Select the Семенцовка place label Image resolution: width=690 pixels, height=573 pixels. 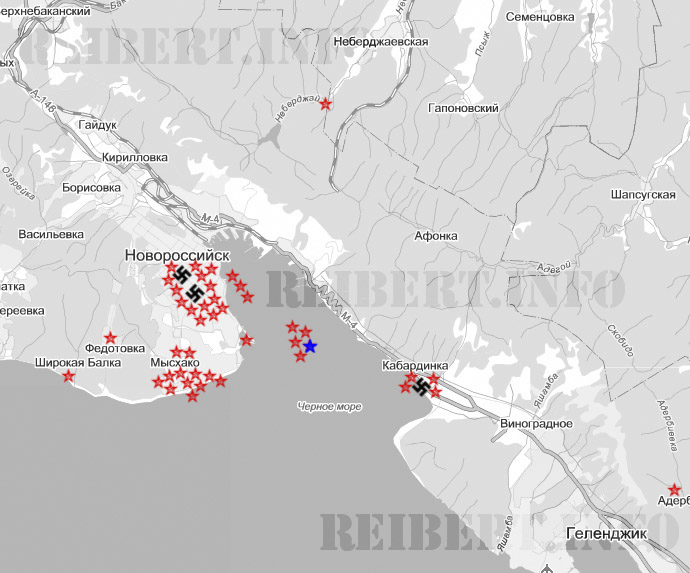click(x=540, y=17)
